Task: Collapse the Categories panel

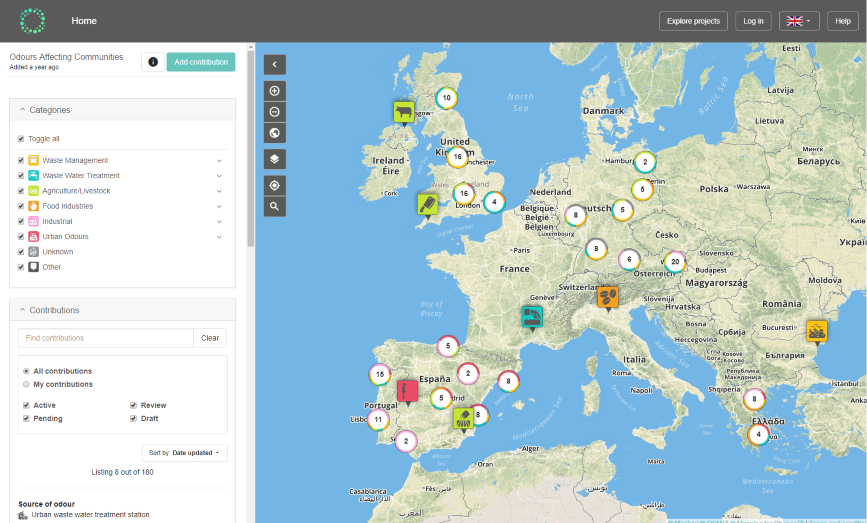Action: 122,110
